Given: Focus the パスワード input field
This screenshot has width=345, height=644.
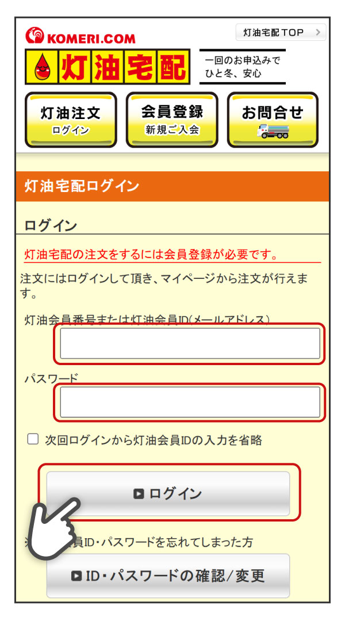Looking at the screenshot, I should [190, 401].
